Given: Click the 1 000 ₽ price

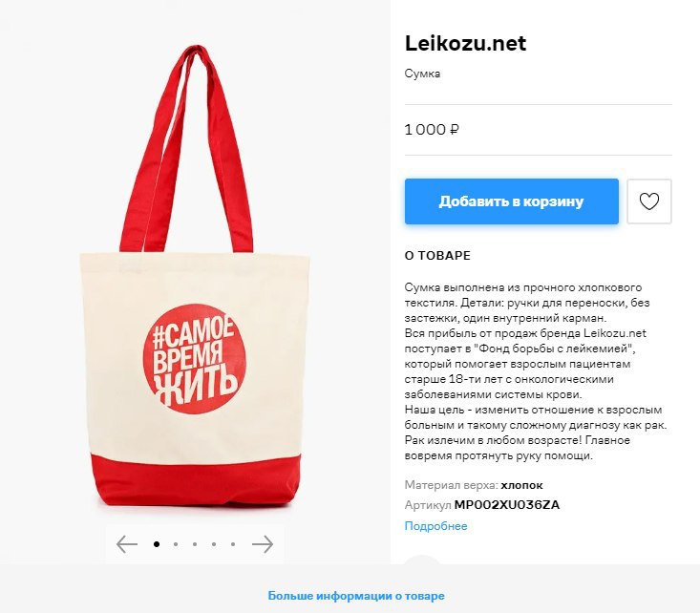Looking at the screenshot, I should [x=432, y=130].
